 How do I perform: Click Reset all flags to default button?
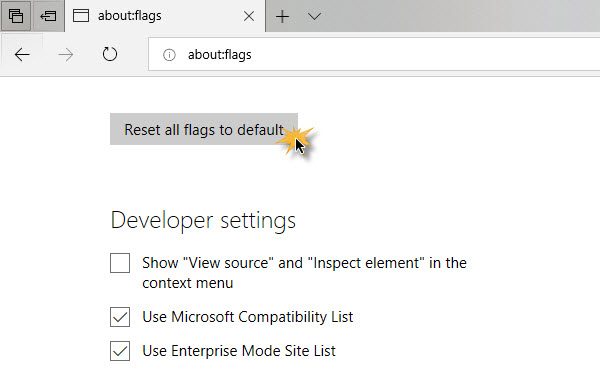click(x=204, y=129)
